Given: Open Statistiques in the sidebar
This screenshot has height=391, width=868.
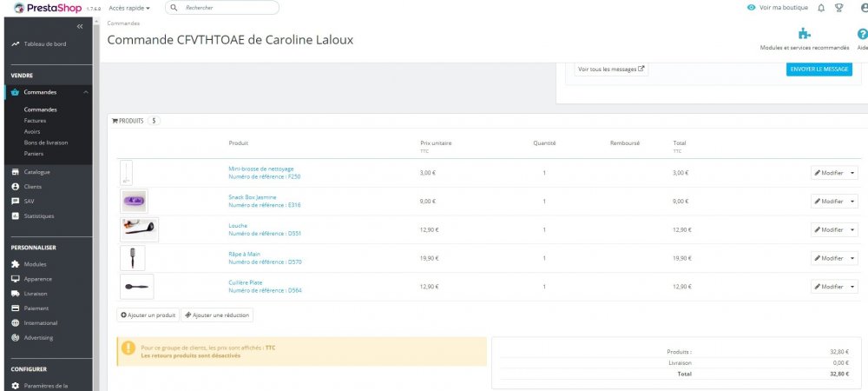Looking at the screenshot, I should [x=38, y=216].
